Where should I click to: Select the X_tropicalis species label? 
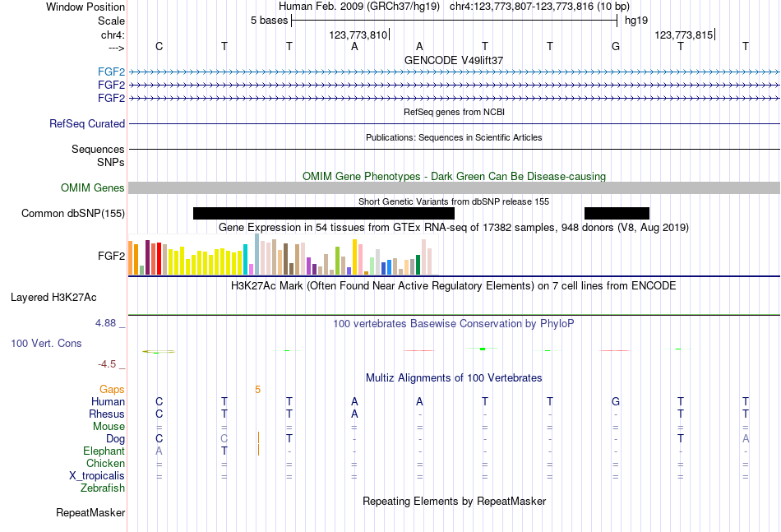pyautogui.click(x=97, y=476)
